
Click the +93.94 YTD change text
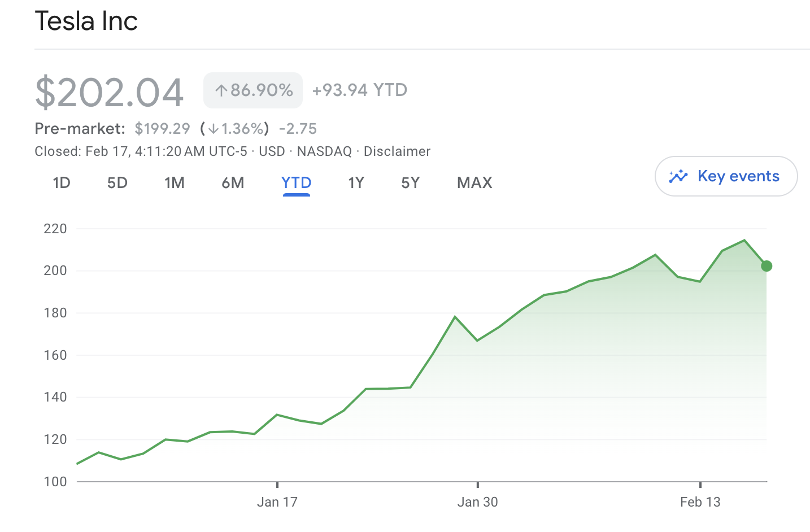(359, 90)
